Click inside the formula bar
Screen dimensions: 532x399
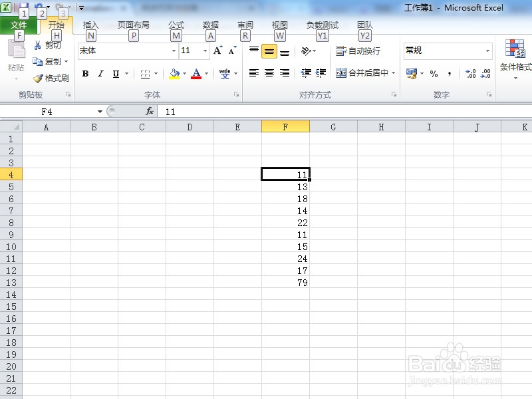point(266,111)
